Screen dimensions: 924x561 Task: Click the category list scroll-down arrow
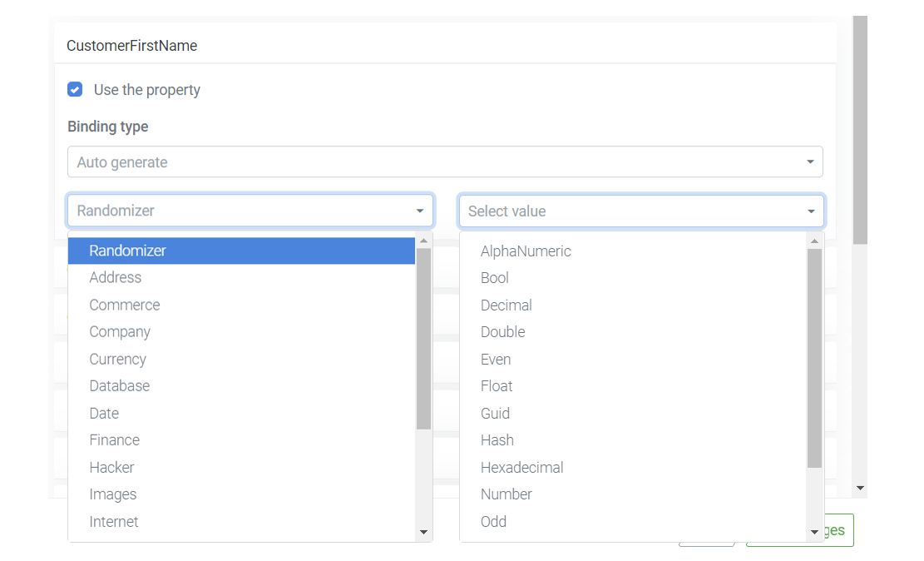coord(423,532)
